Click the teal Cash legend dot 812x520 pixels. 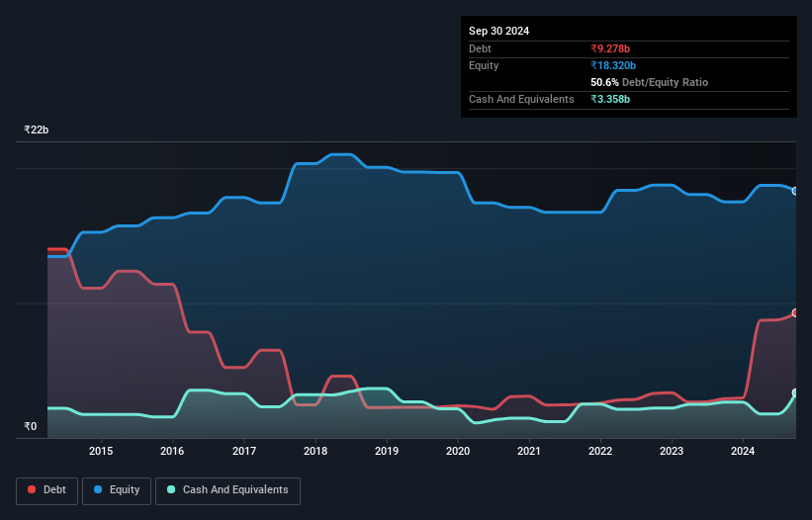pyautogui.click(x=171, y=489)
